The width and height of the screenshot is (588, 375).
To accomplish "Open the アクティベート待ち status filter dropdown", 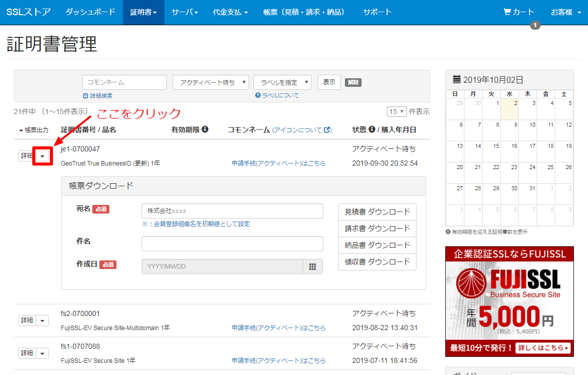I will coord(211,82).
